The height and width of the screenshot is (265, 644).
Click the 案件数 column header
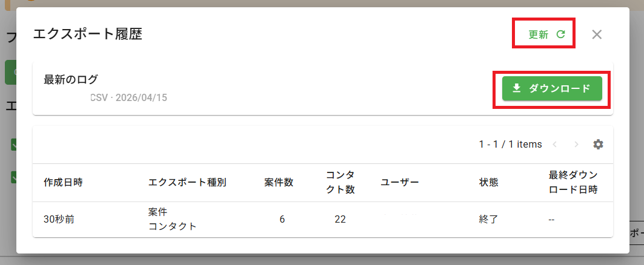279,182
